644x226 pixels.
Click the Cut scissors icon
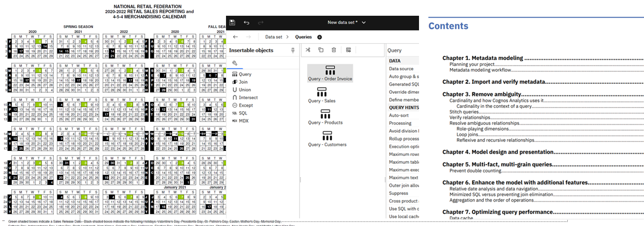pos(307,50)
